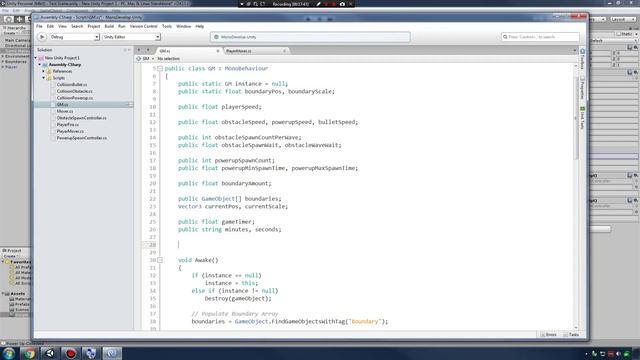Open the Properties side panel
Screen dimensions: 640x360
582,87
